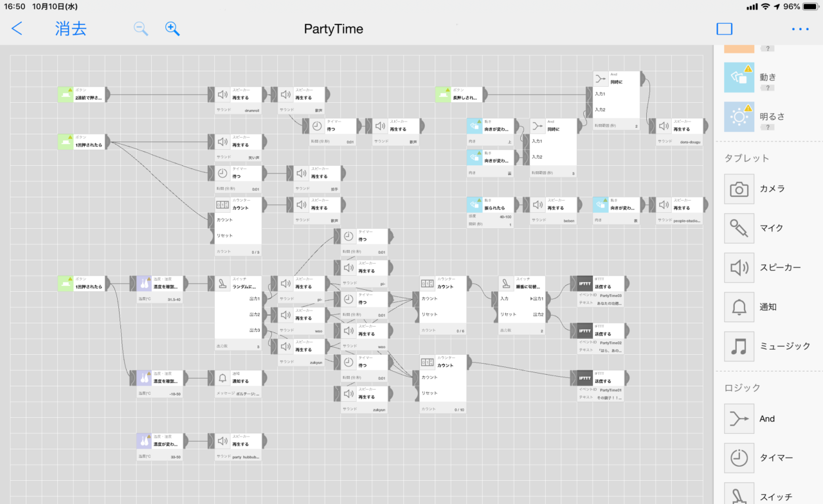Toggle the side panel with the rectangle icon

[725, 29]
